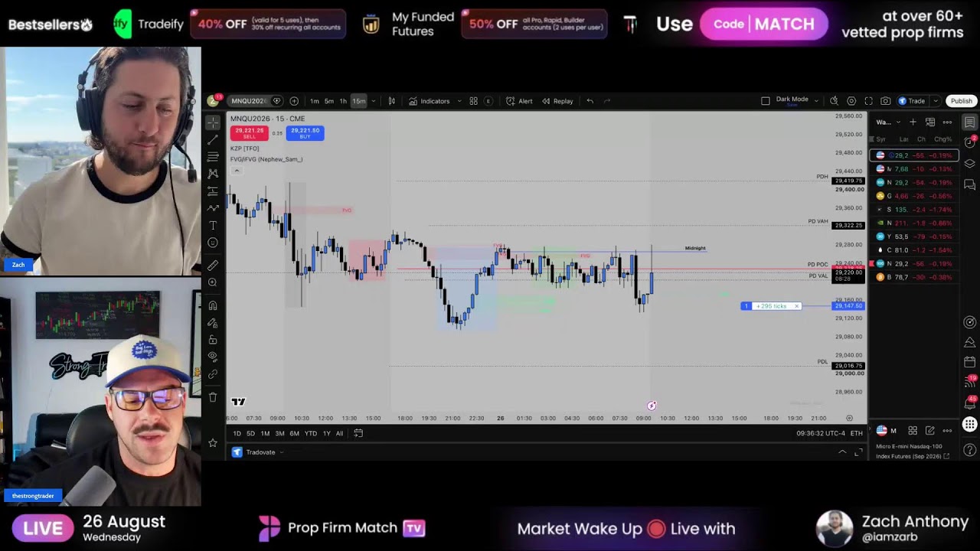980x551 pixels.
Task: Select the 15m timeframe
Action: (358, 101)
